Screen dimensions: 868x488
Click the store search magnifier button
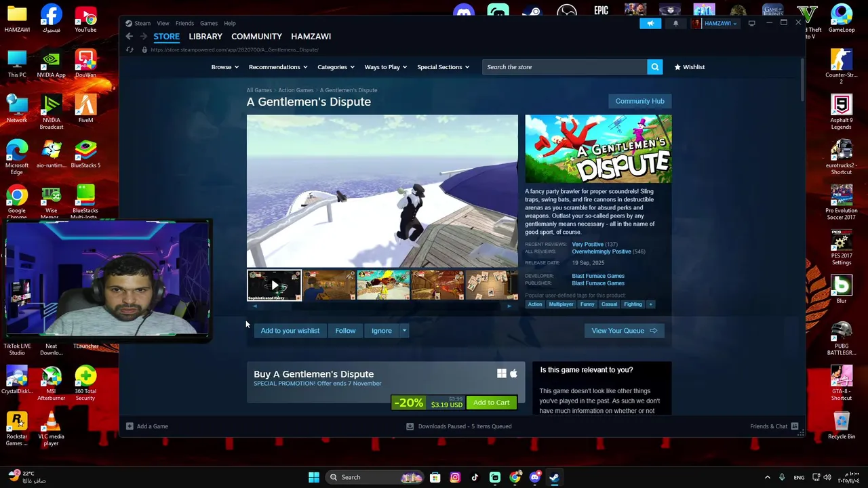pyautogui.click(x=654, y=67)
